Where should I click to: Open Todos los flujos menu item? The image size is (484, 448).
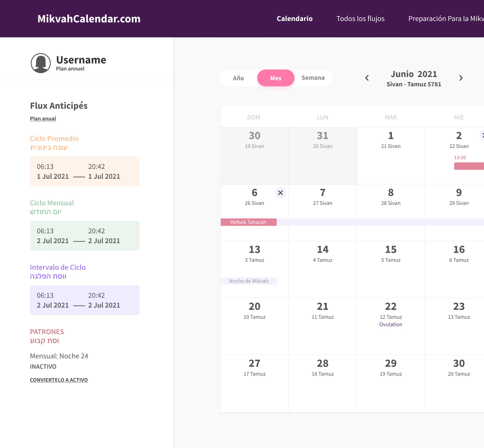(360, 19)
